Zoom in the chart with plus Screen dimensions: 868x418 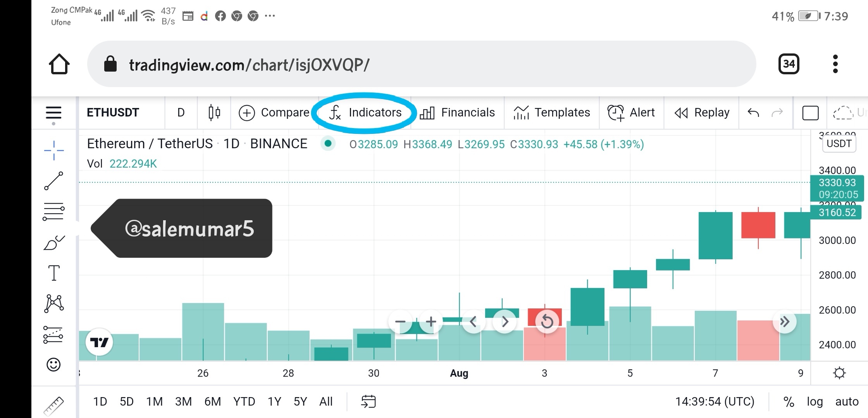click(x=431, y=322)
